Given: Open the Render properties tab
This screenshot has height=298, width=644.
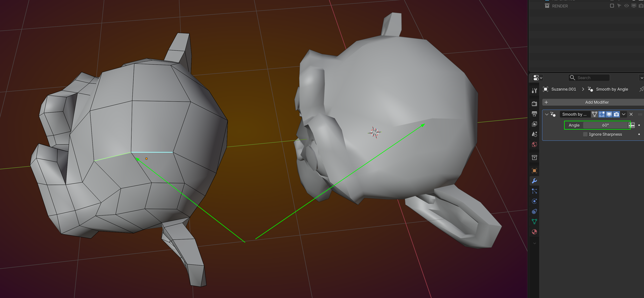Looking at the screenshot, I should click(x=534, y=104).
